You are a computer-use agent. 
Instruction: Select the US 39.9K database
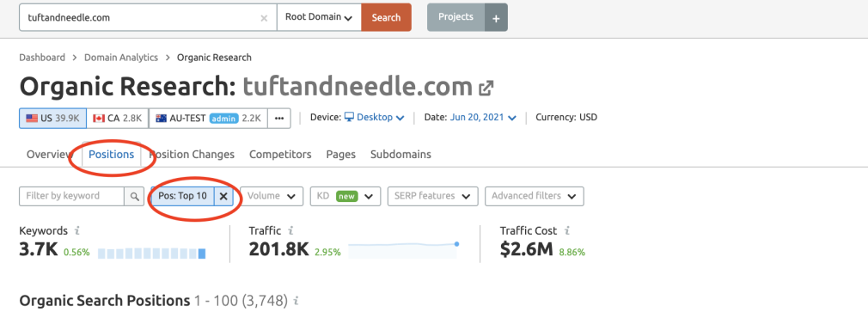[52, 118]
